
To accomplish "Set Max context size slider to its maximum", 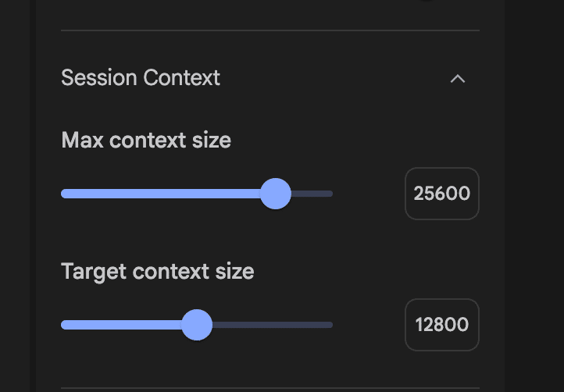I will point(331,194).
